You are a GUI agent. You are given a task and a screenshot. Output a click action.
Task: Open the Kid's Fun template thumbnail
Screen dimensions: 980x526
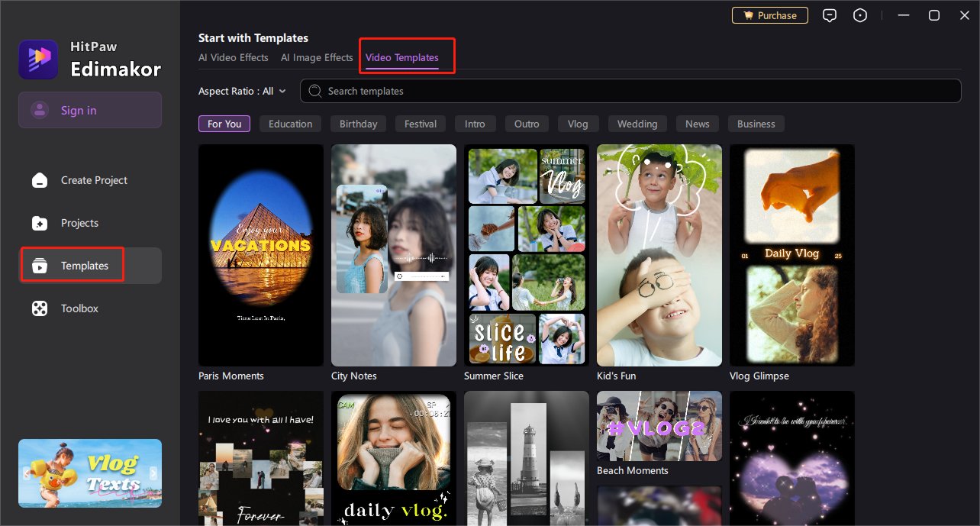coord(659,255)
